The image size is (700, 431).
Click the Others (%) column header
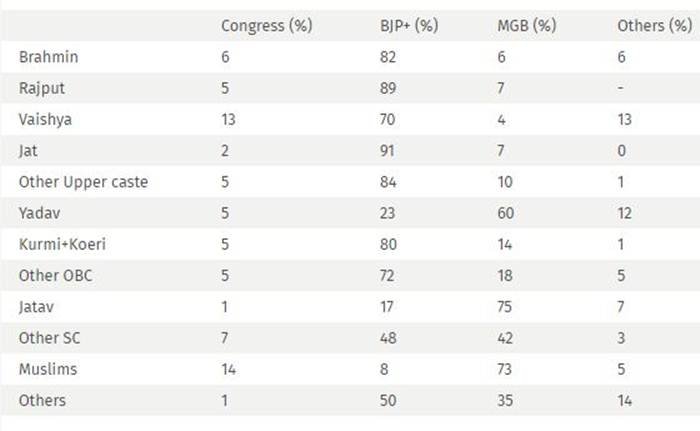tap(654, 26)
